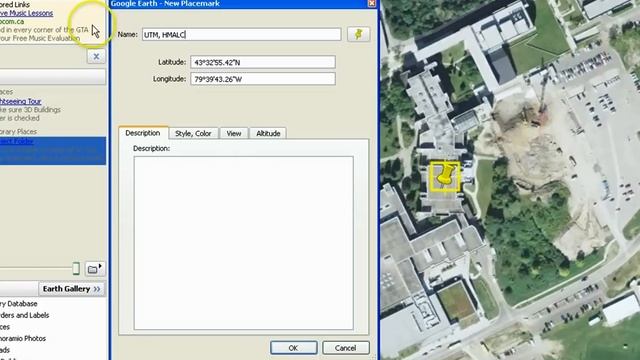This screenshot has height=360, width=640.
Task: Click the pushpin icon button beside Name
Action: tap(358, 34)
